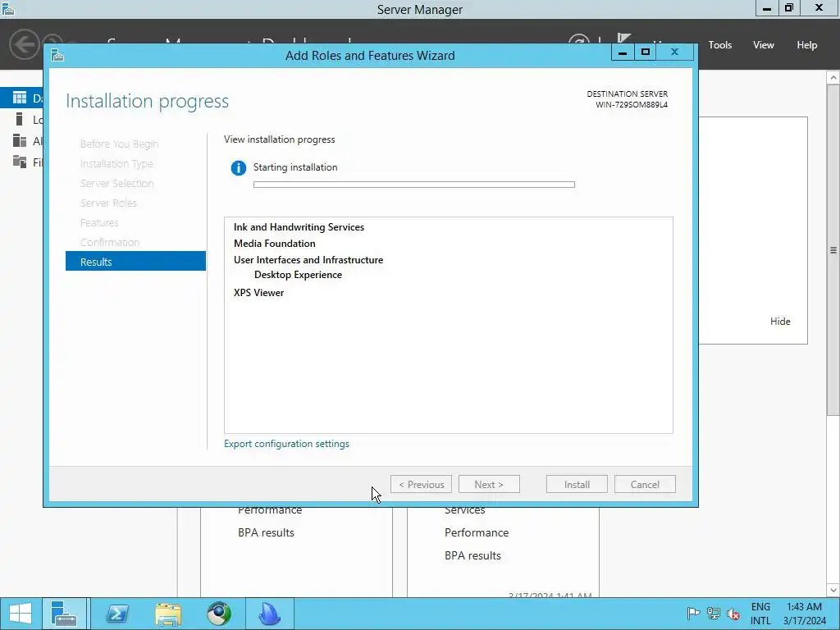This screenshot has width=840, height=630.
Task: Click Ink and Handwriting Services entry
Action: 299,227
